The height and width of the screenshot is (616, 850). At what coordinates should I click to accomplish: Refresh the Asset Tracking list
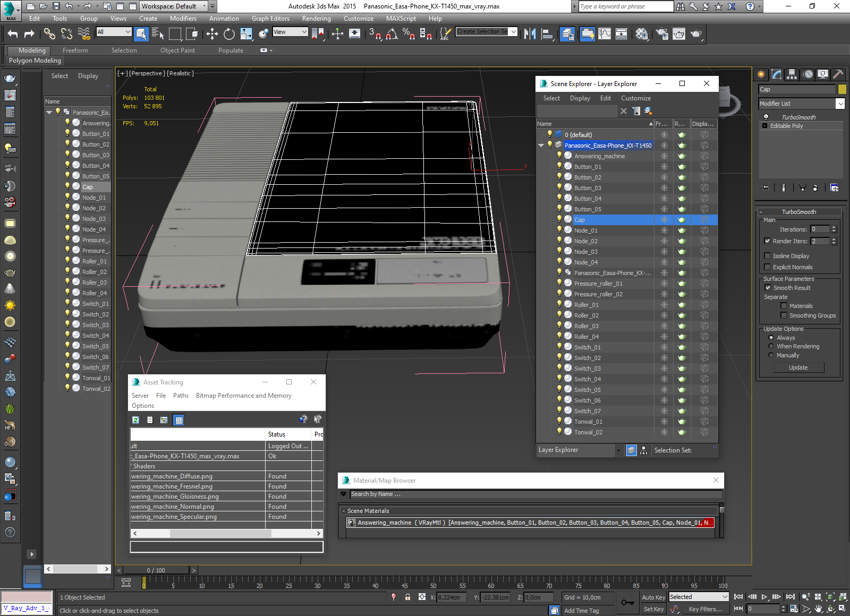pyautogui.click(x=135, y=420)
